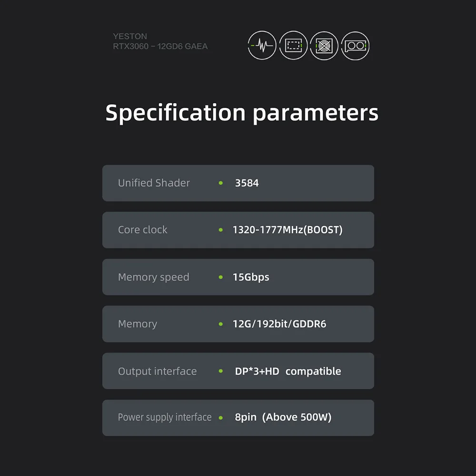Click the Memory row label
The width and height of the screenshot is (476, 476).
[x=137, y=324]
